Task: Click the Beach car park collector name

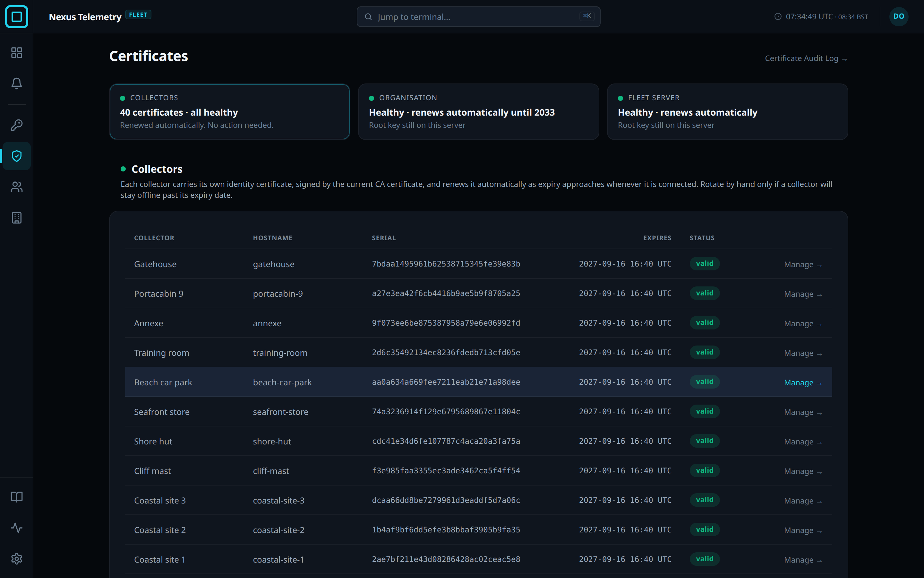Action: [x=163, y=382]
